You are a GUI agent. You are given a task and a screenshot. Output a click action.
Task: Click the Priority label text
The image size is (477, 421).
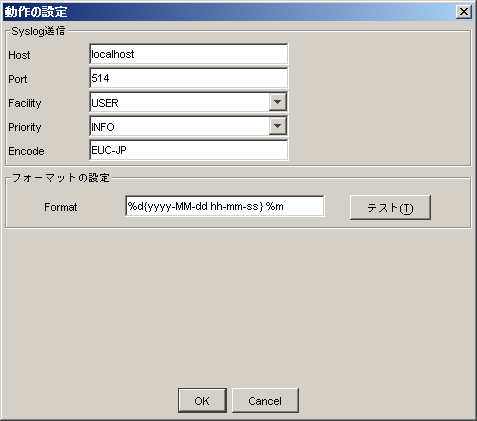click(x=25, y=127)
